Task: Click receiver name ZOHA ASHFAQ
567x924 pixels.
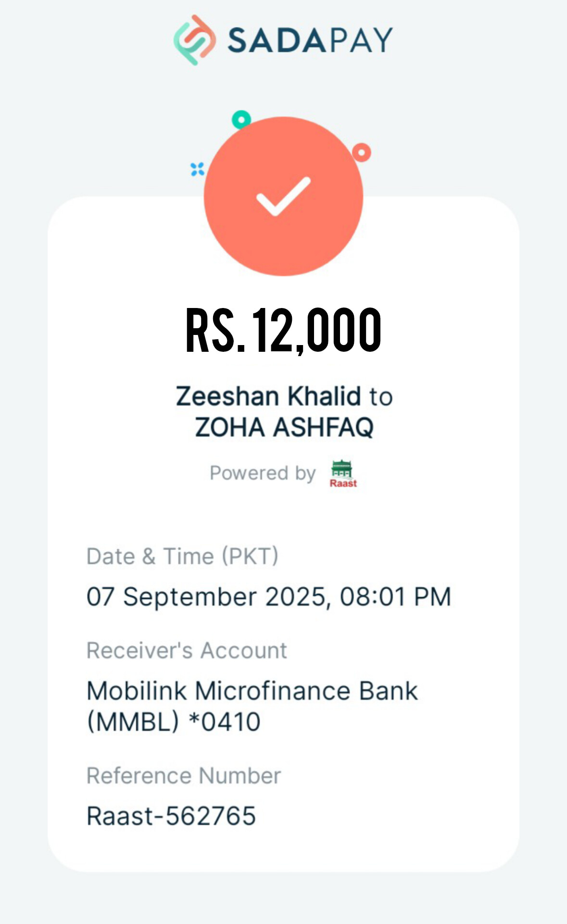Action: [284, 427]
